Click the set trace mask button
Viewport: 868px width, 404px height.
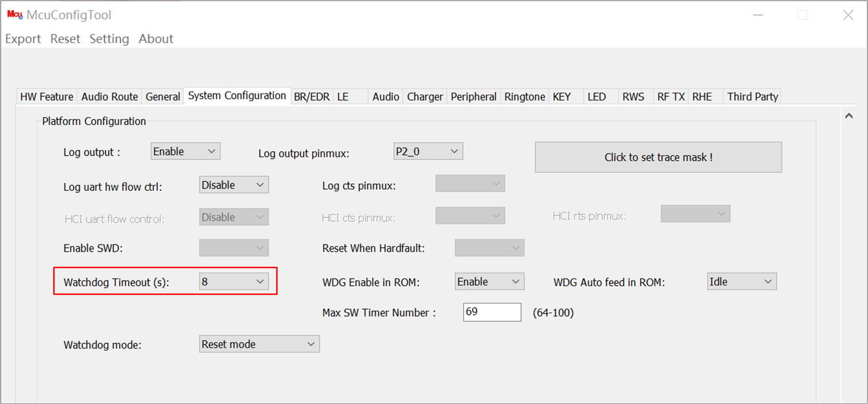pos(658,157)
